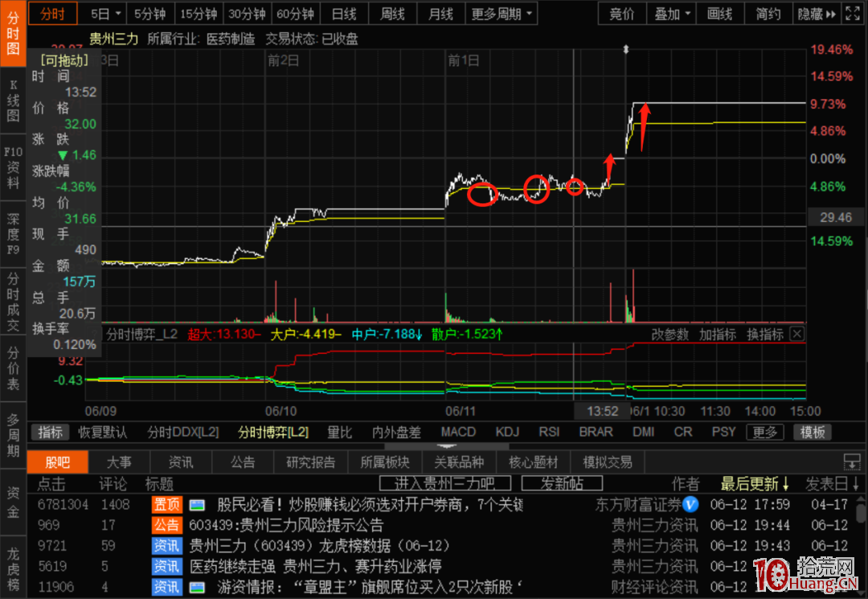Image resolution: width=868 pixels, height=599 pixels.
Task: Open the 核心题材 tab
Action: pos(533,462)
